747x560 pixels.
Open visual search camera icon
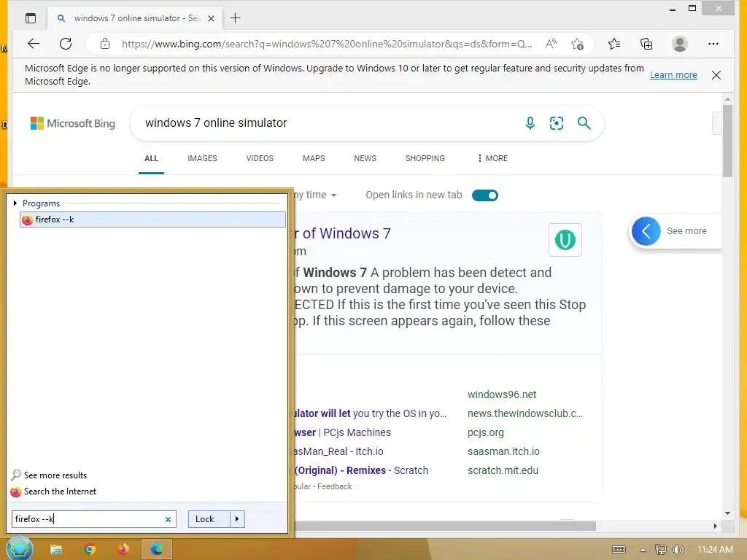(x=557, y=123)
